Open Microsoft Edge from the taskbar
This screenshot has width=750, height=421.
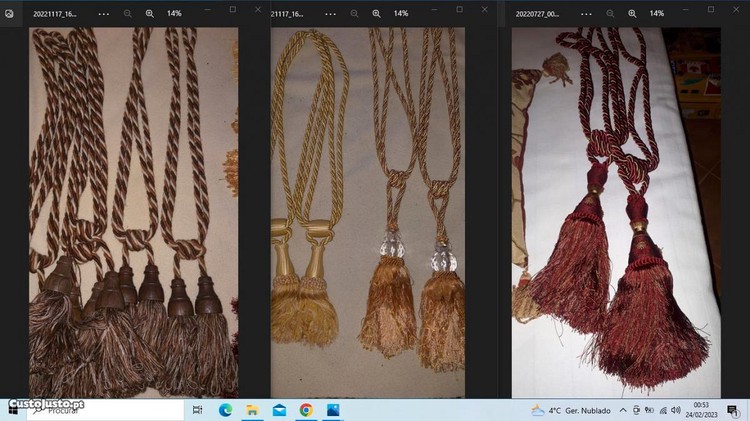pos(225,410)
